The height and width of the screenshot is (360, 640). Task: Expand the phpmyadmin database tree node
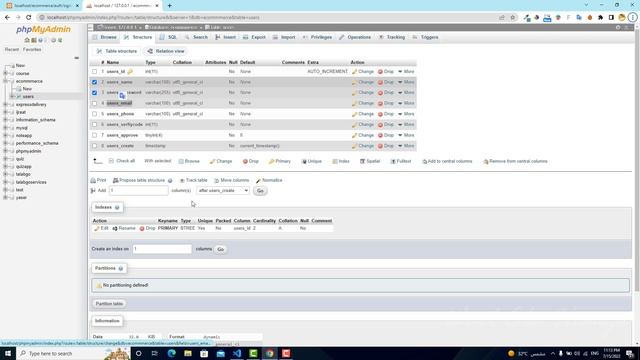click(x=5, y=151)
